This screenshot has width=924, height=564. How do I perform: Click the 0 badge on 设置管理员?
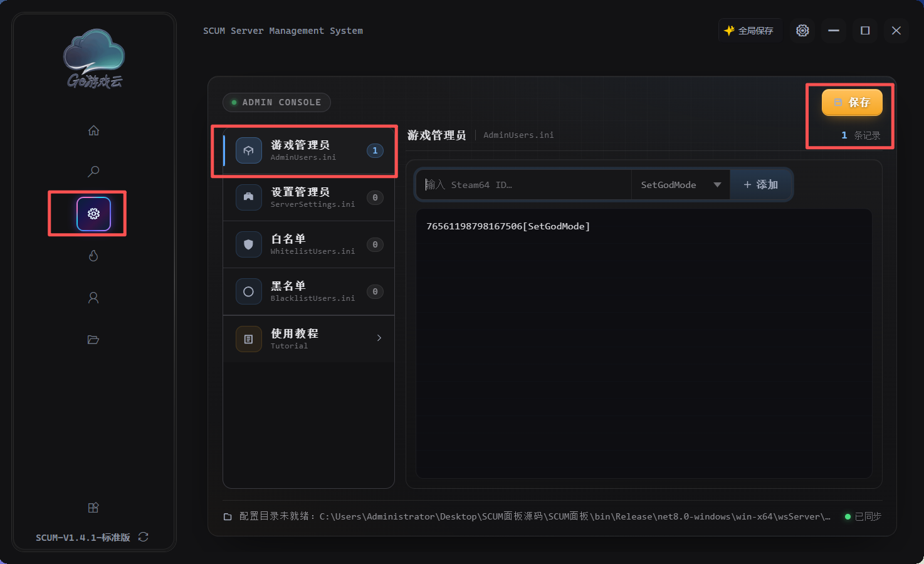pos(375,197)
